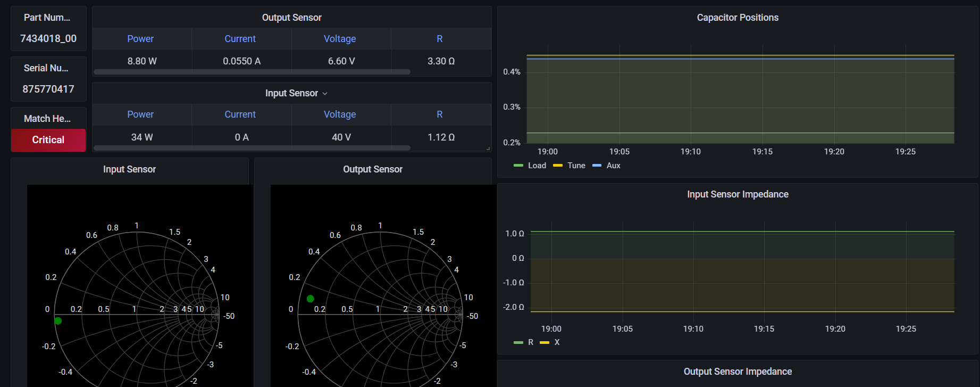Toggle the R series in Input Sensor Impedance legend

(x=531, y=342)
